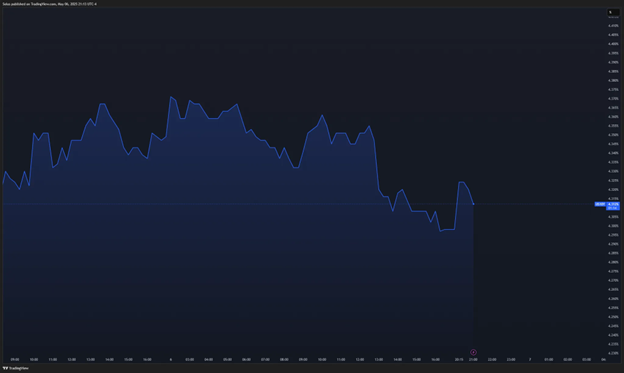624x373 pixels.
Task: Click the 4.290% price axis label
Action: tap(613, 244)
